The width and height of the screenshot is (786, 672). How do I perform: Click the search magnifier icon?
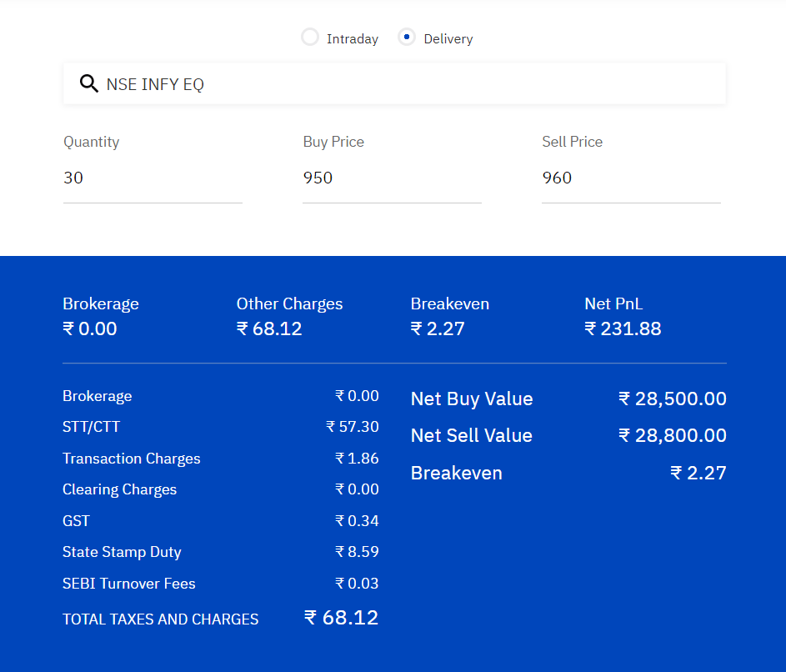tap(88, 83)
